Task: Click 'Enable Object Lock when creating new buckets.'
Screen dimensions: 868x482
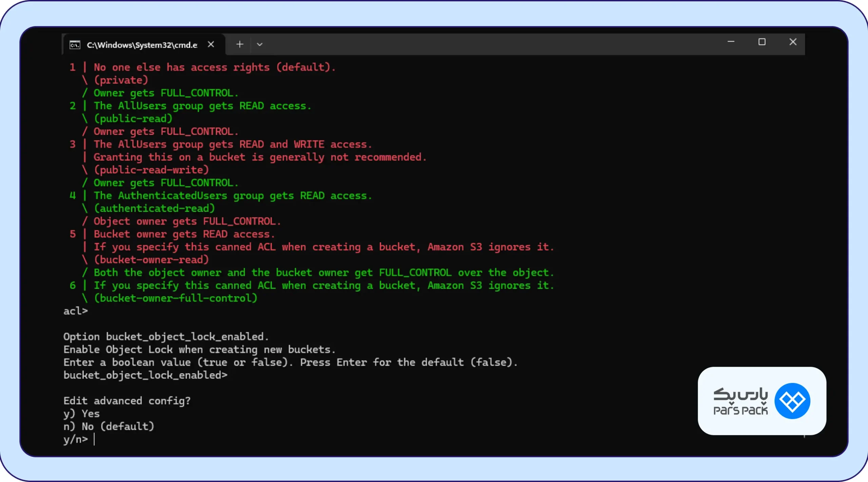Action: [199, 349]
